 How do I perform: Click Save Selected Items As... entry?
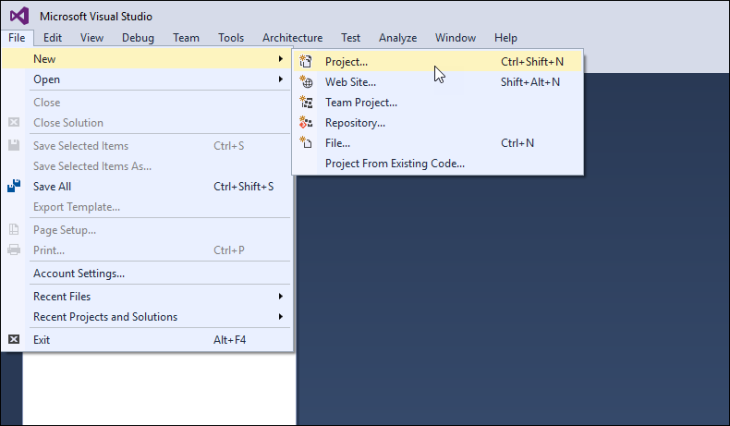147,166
